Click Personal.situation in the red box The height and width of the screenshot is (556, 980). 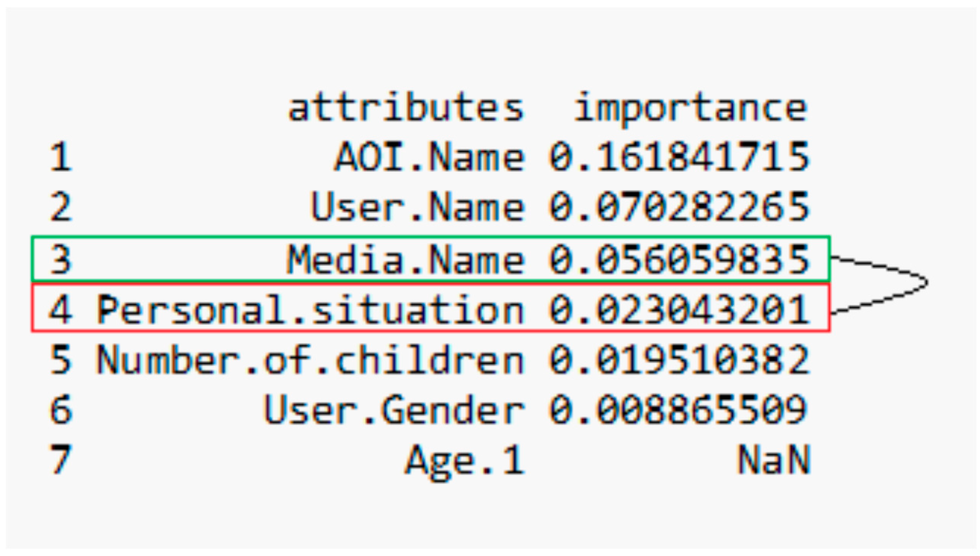click(309, 309)
